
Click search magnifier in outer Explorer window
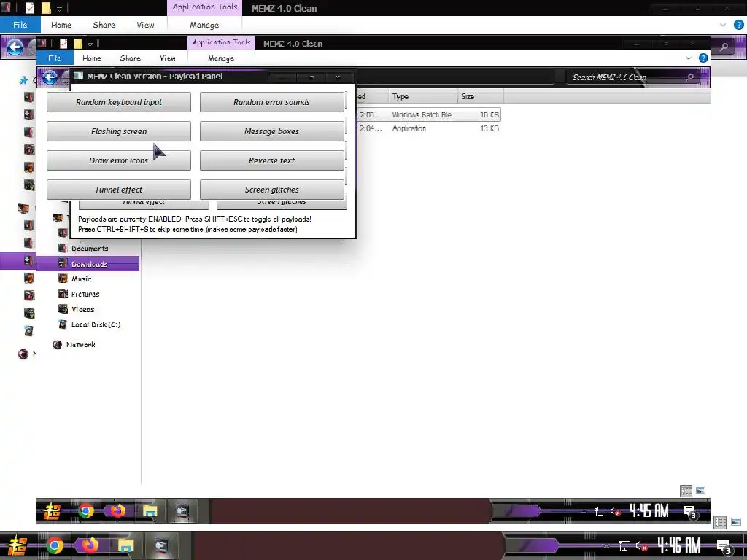tap(724, 47)
